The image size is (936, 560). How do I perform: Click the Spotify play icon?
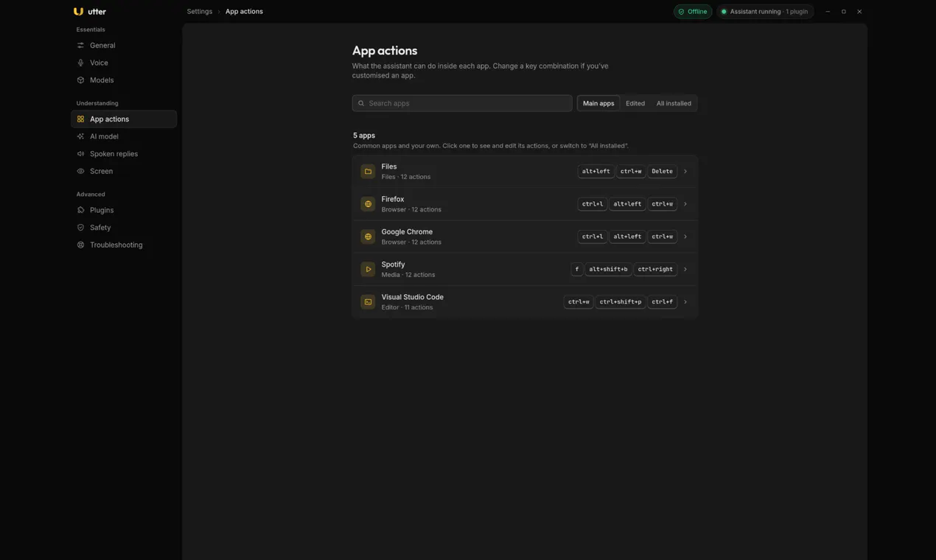[x=368, y=269]
